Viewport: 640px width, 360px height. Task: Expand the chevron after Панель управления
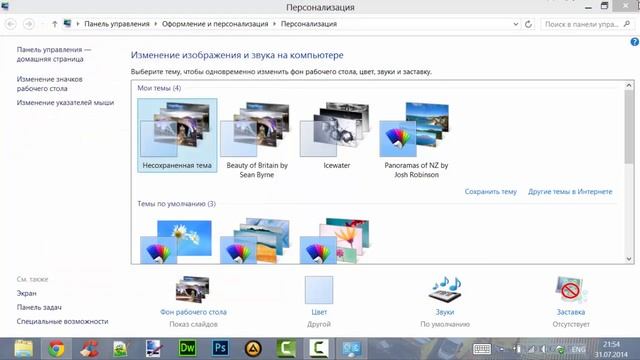156,24
